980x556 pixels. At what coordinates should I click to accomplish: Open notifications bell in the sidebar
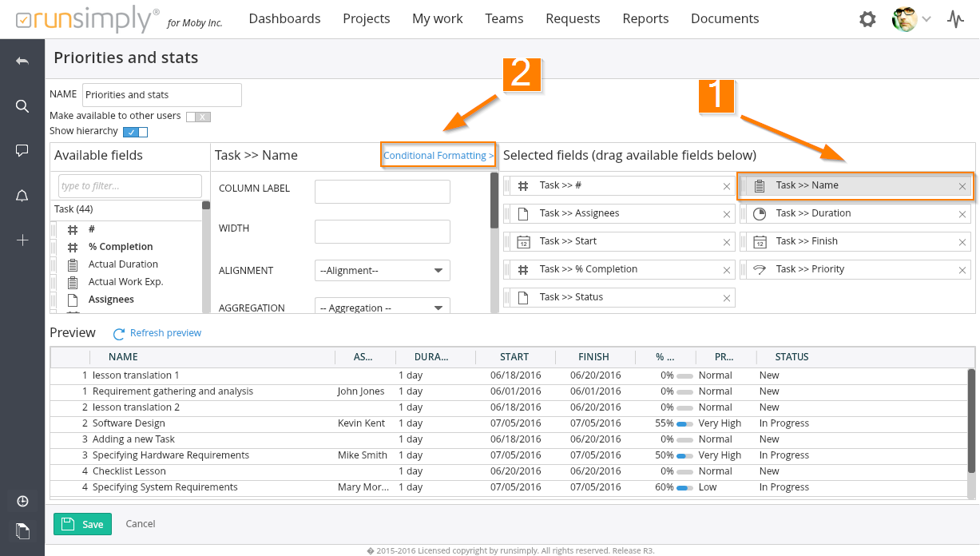22,196
